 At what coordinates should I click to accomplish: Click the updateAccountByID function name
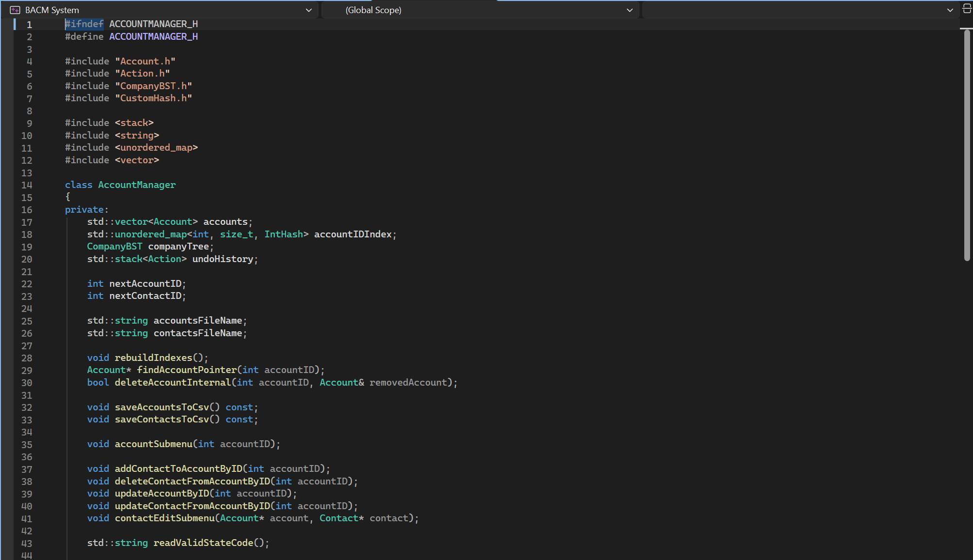(x=162, y=493)
